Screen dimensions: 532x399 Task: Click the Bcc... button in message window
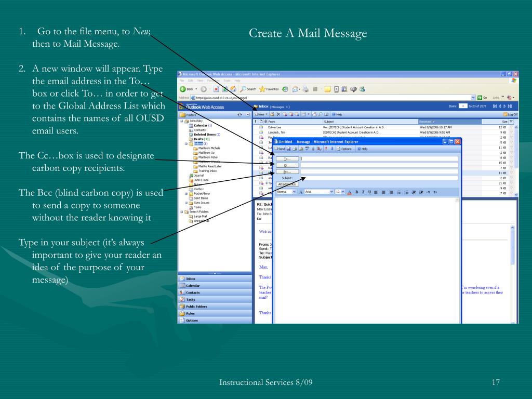[x=287, y=171]
